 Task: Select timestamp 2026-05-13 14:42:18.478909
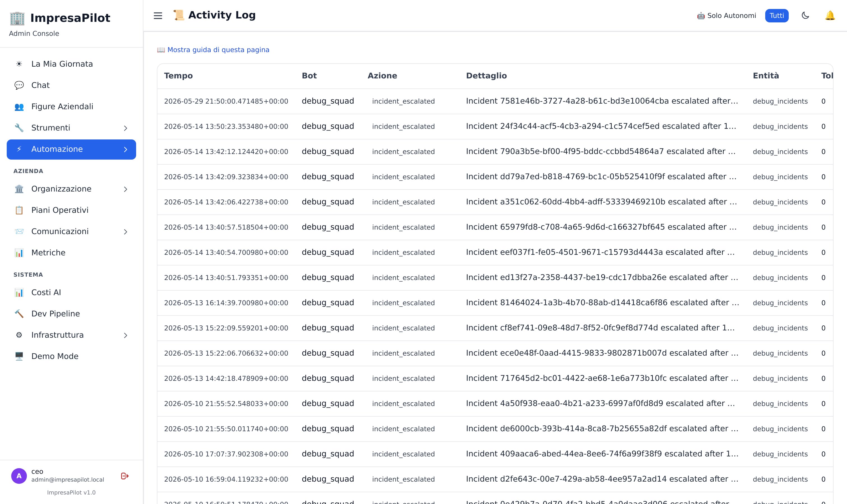pyautogui.click(x=226, y=378)
